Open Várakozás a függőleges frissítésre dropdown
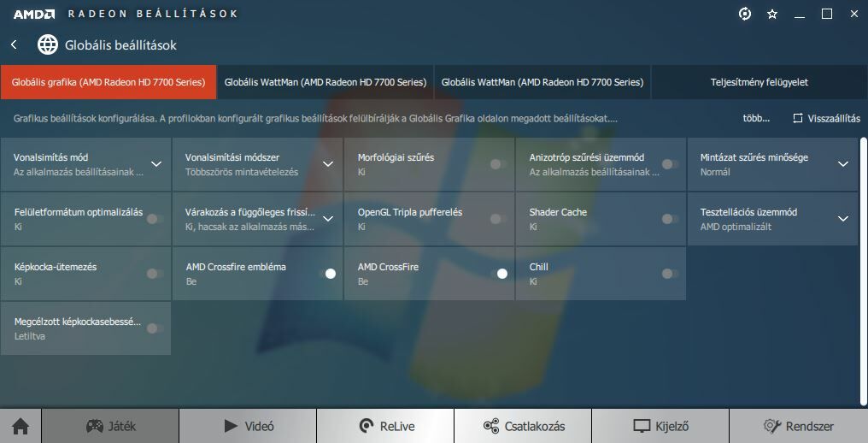This screenshot has height=443, width=868. (x=328, y=219)
